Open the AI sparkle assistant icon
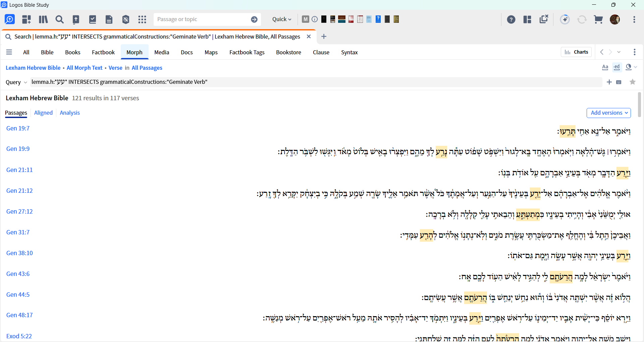Image resolution: width=644 pixels, height=342 pixels. [565, 19]
